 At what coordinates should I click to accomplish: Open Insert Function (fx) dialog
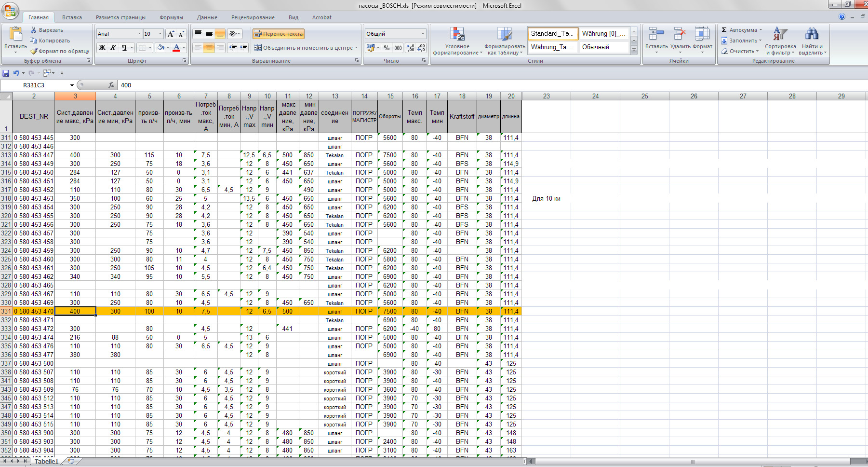[x=111, y=85]
